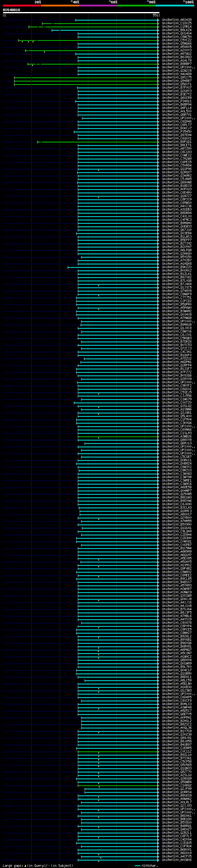
Task: Click the UniRef100_Q2JFH9 hit label
Action: pos(177,789)
